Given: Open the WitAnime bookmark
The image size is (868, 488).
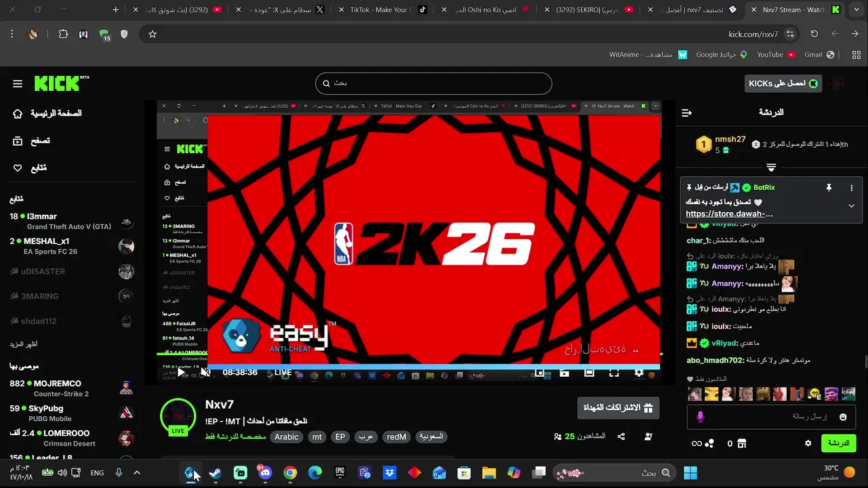Looking at the screenshot, I should click(x=648, y=54).
